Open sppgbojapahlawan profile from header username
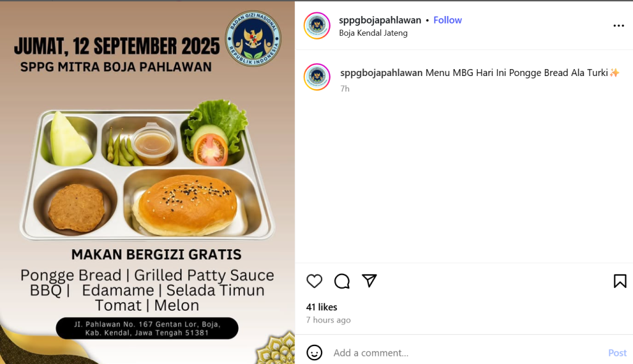Screen dimensions: 633x364 click(380, 20)
